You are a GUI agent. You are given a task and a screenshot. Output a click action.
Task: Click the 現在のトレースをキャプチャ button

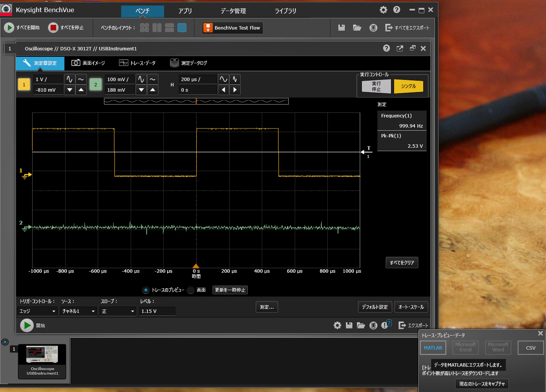[x=482, y=384]
